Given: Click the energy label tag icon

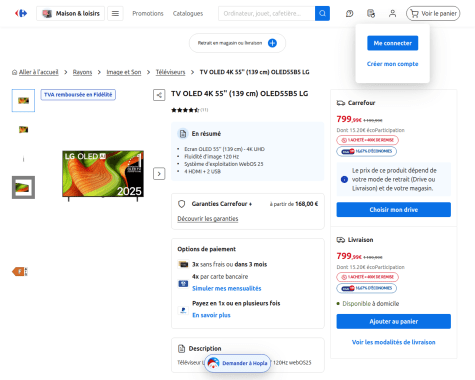Looking at the screenshot, I should 20,272.
